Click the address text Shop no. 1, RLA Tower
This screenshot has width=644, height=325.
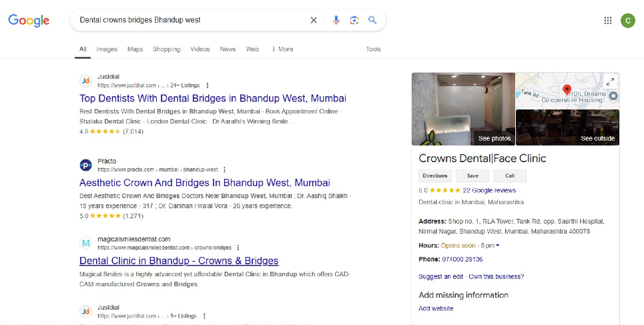[x=511, y=226]
